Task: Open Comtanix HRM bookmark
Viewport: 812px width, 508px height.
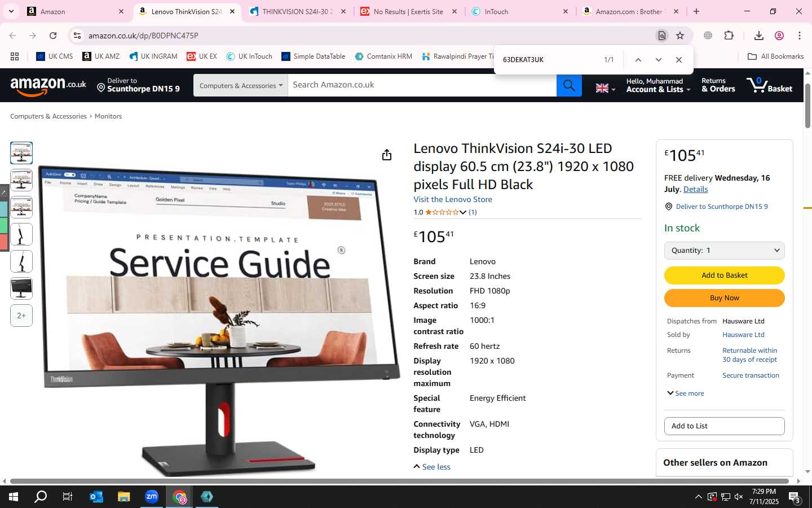Action: [x=383, y=56]
